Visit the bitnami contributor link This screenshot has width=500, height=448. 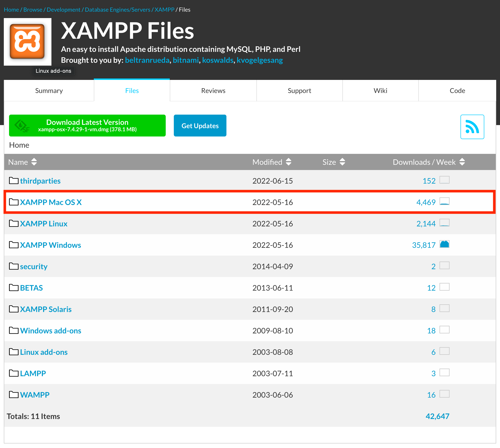coord(185,60)
